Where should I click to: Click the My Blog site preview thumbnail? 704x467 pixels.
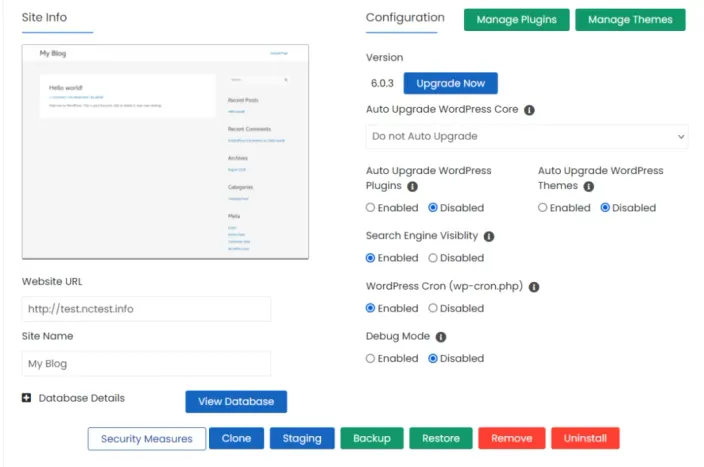coord(165,152)
